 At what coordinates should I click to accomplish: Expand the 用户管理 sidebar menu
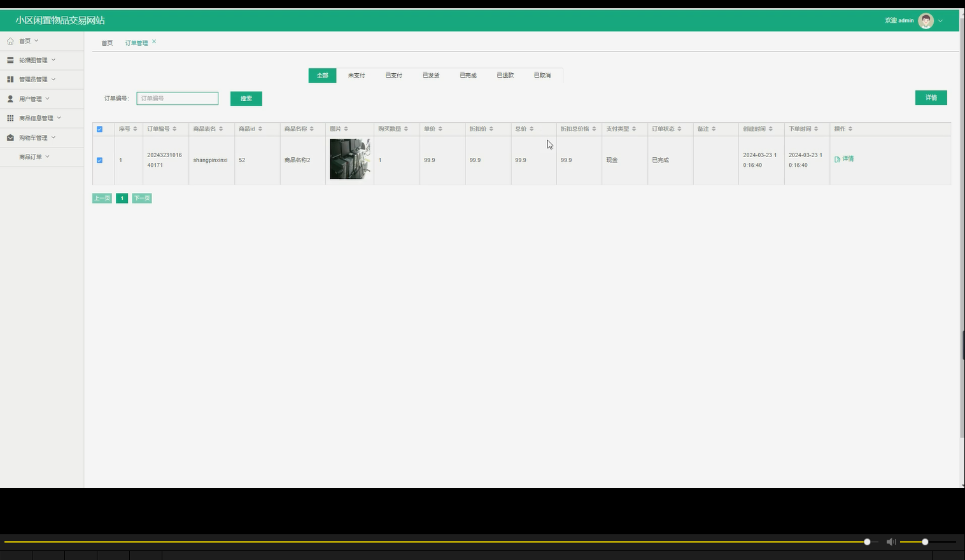tap(31, 98)
